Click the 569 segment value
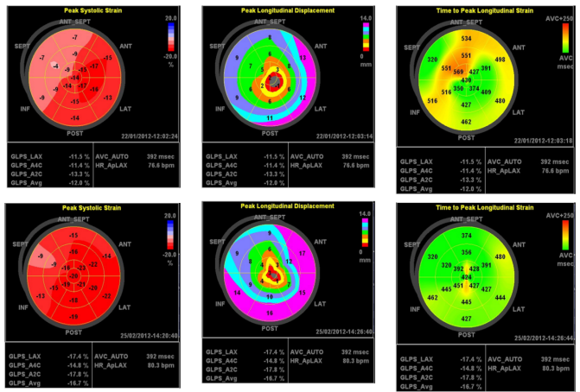This screenshot has height=392, width=580. click(458, 72)
